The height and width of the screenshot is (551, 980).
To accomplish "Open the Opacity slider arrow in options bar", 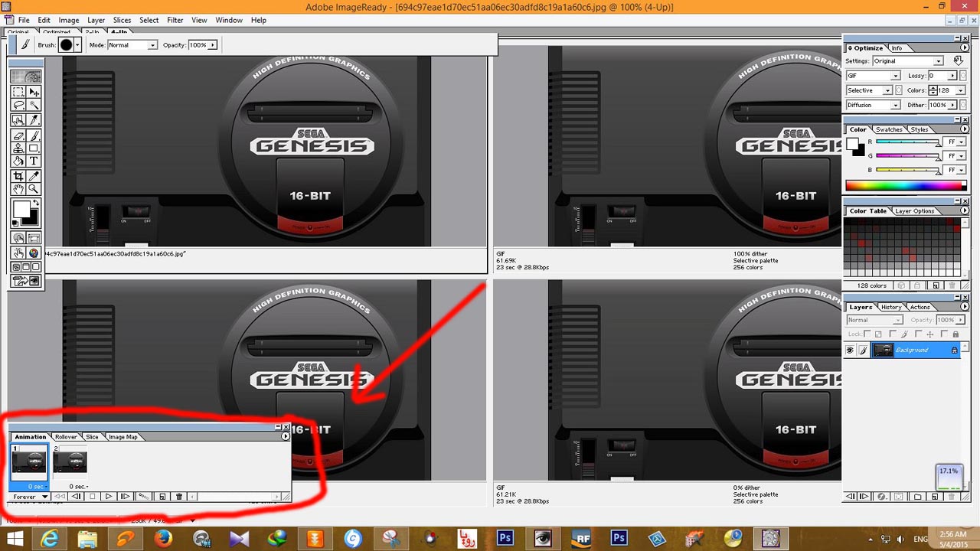I will coord(212,45).
